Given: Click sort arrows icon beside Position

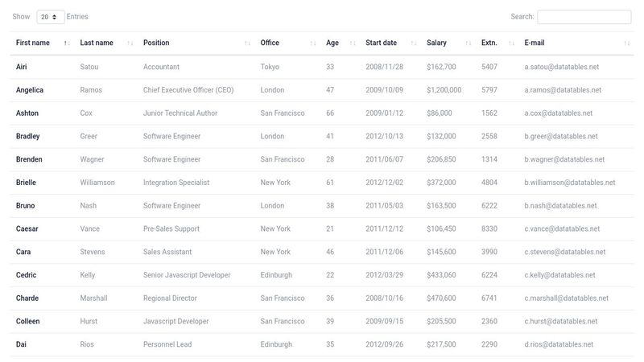Looking at the screenshot, I should point(247,43).
